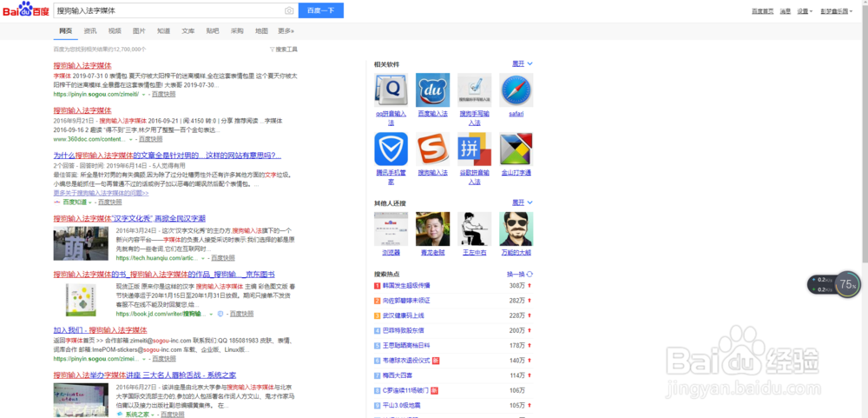Open the 浏览器 thumbnail
The image size is (868, 418).
[x=391, y=229]
